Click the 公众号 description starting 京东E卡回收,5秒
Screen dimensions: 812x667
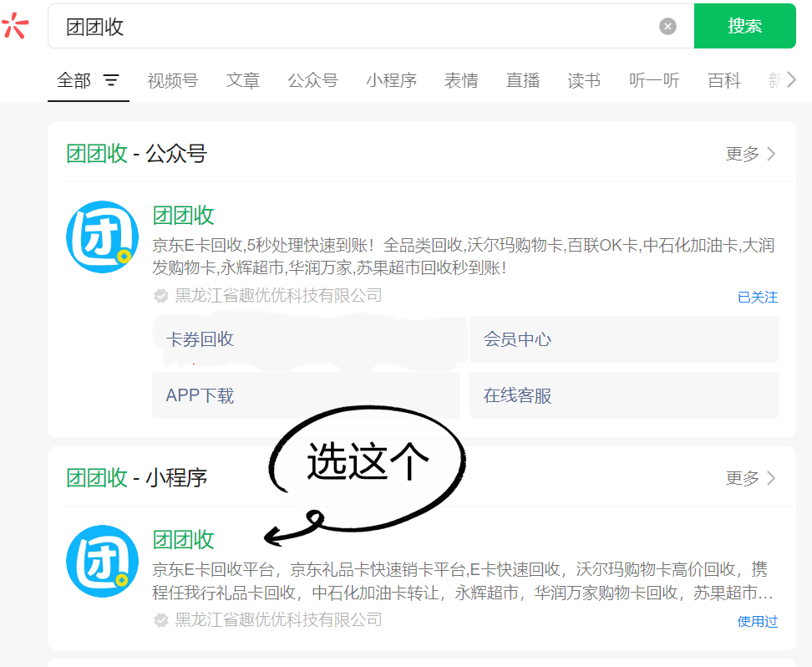[x=464, y=256]
